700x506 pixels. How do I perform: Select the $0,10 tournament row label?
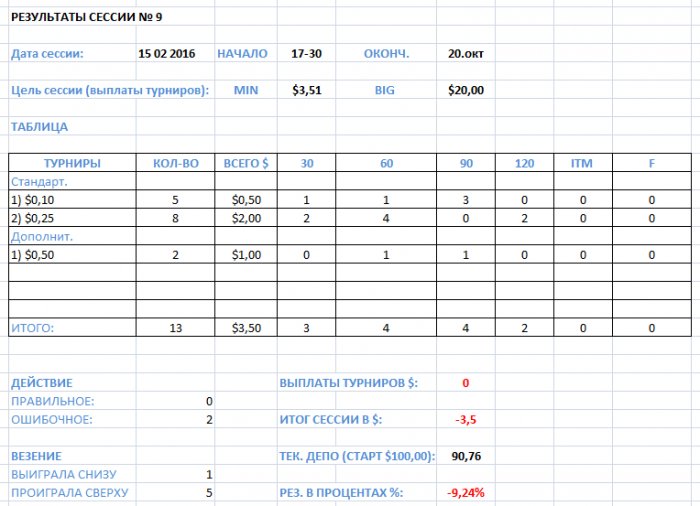72,200
